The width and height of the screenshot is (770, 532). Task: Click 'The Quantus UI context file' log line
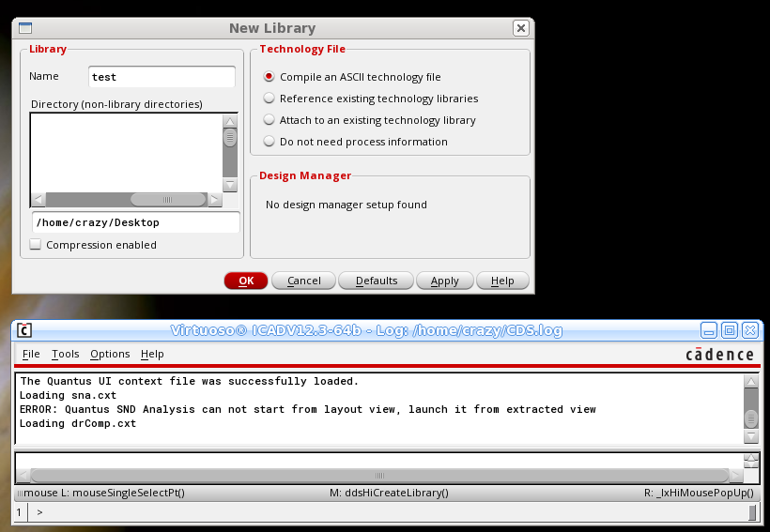(x=189, y=381)
